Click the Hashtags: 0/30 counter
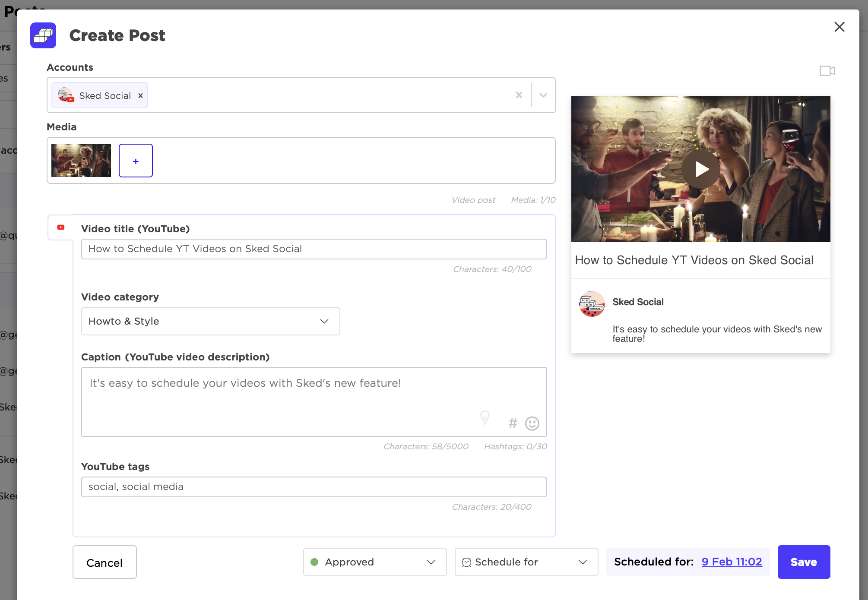Viewport: 868px width, 600px height. click(515, 446)
